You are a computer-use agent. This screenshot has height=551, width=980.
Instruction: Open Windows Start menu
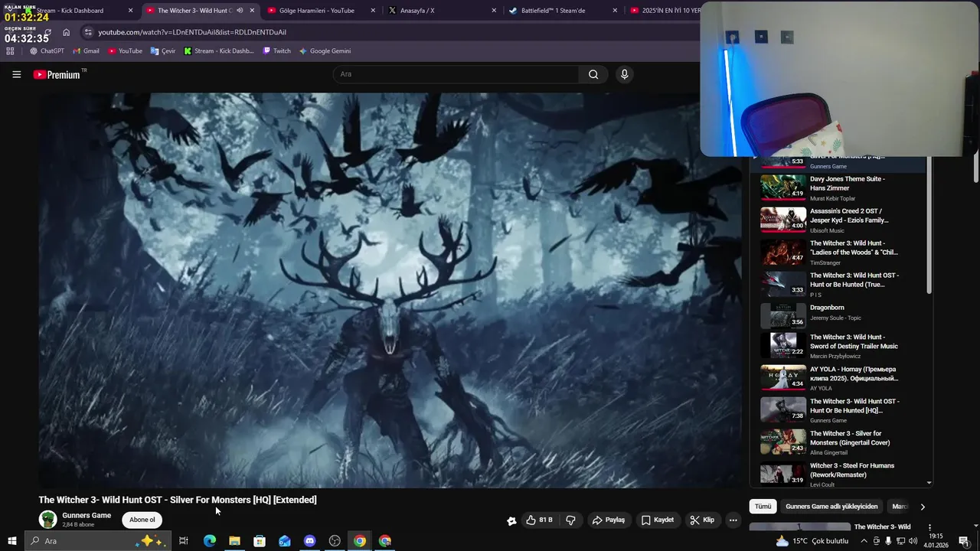click(11, 541)
